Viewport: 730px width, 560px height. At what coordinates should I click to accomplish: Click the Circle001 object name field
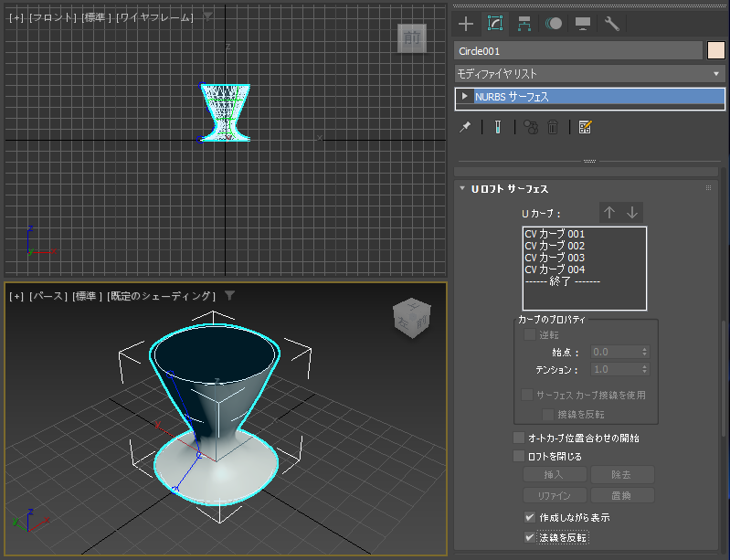tap(578, 51)
